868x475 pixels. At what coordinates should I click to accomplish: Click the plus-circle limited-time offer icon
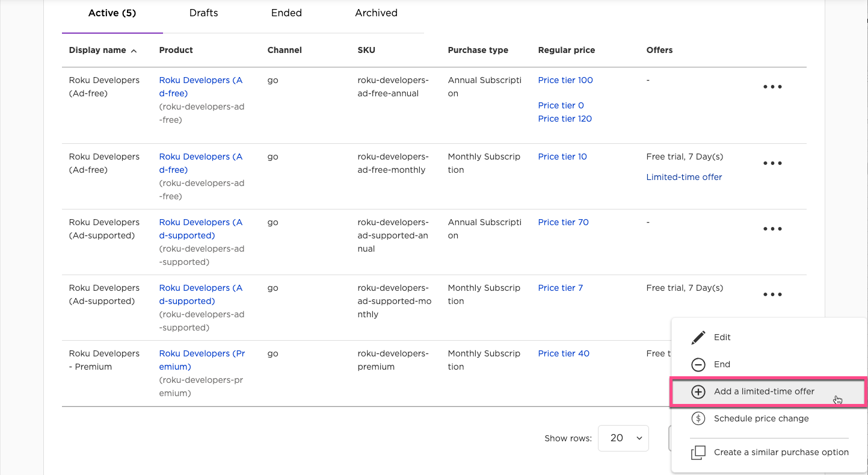click(x=698, y=392)
